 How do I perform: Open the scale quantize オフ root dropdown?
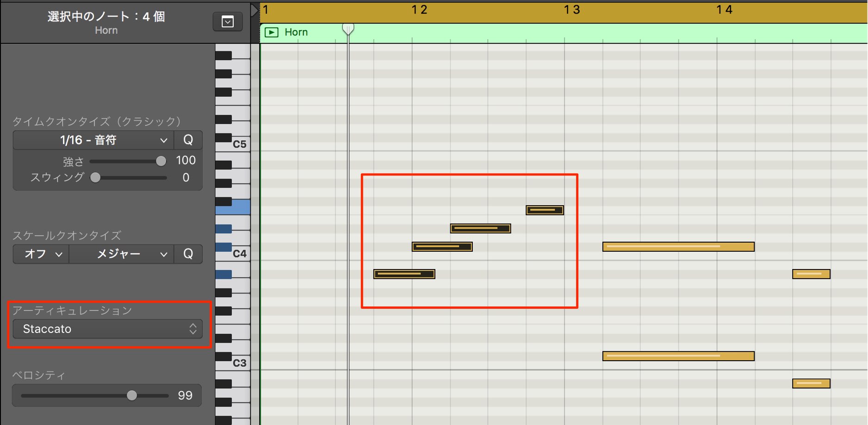point(41,254)
